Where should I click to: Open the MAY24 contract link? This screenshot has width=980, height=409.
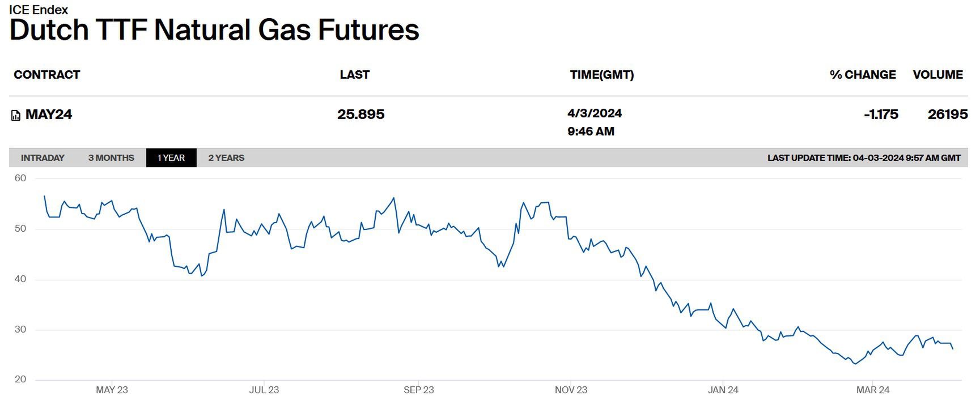(x=49, y=114)
